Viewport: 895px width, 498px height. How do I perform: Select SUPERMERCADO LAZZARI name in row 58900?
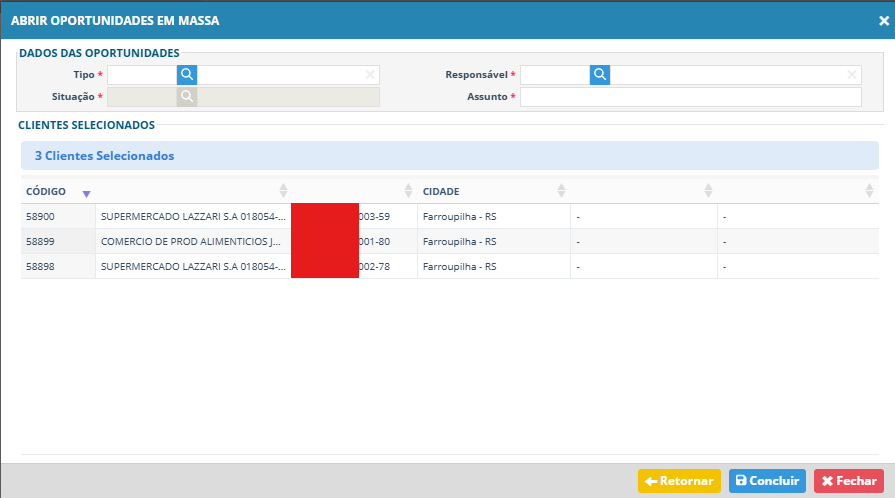(193, 216)
